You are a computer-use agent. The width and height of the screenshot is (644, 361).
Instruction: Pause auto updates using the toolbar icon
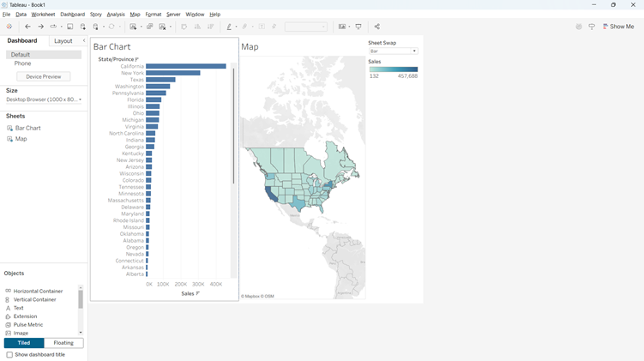(96, 27)
